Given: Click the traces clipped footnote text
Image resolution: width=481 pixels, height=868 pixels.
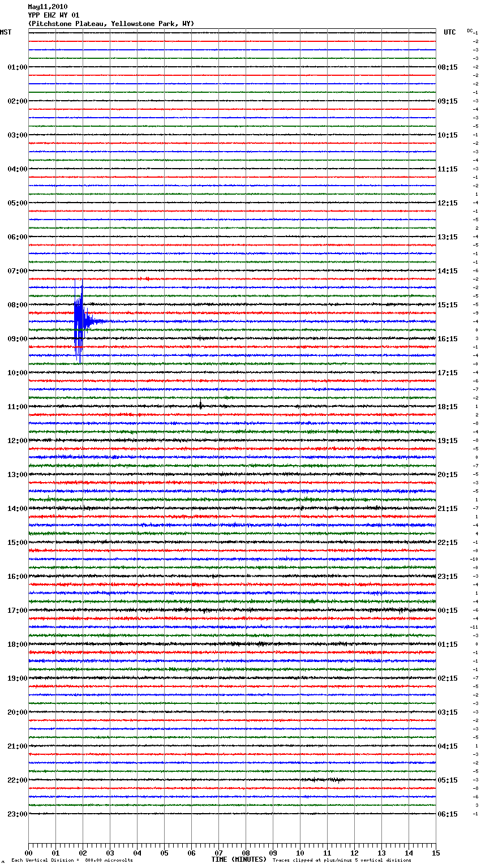Looking at the screenshot, I should click(x=342, y=860).
